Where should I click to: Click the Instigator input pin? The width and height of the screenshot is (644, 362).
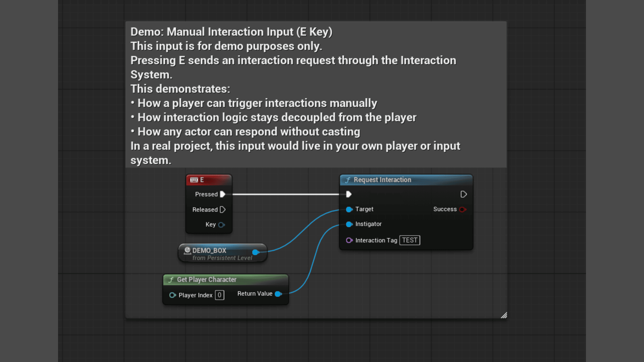point(349,224)
